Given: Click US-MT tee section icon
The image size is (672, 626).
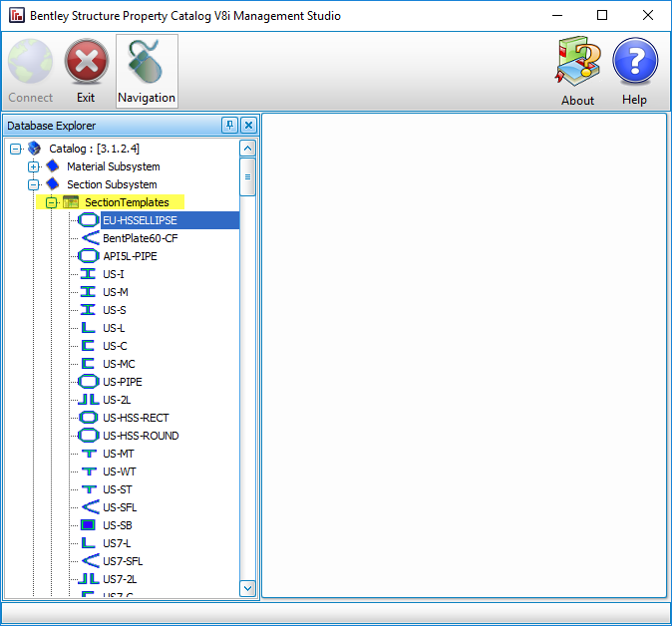Looking at the screenshot, I should [x=89, y=454].
